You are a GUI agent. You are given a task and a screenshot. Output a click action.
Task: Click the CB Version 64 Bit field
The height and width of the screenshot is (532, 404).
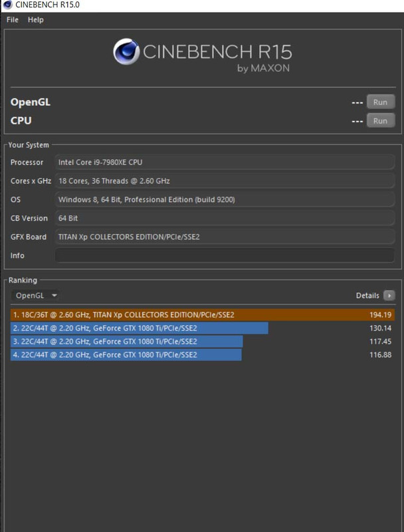(x=225, y=218)
